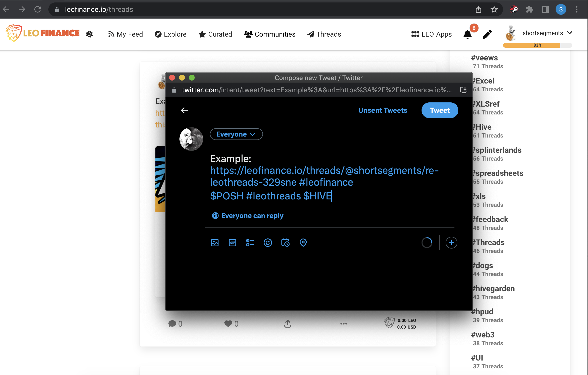Open the #XLSref trending tag
This screenshot has height=375, width=588.
pyautogui.click(x=485, y=104)
